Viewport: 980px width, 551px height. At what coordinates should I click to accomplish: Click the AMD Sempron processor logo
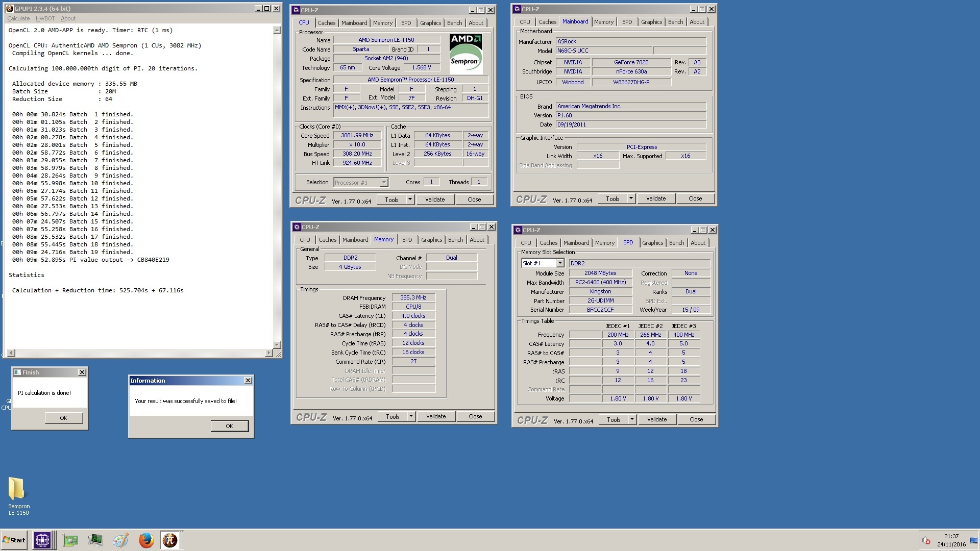click(x=465, y=54)
